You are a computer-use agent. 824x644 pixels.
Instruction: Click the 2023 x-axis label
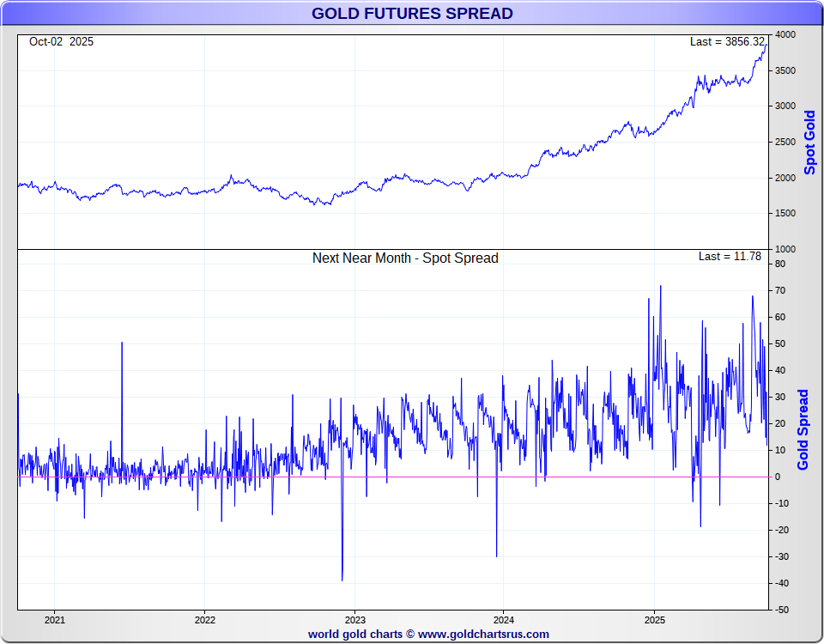[x=354, y=620]
